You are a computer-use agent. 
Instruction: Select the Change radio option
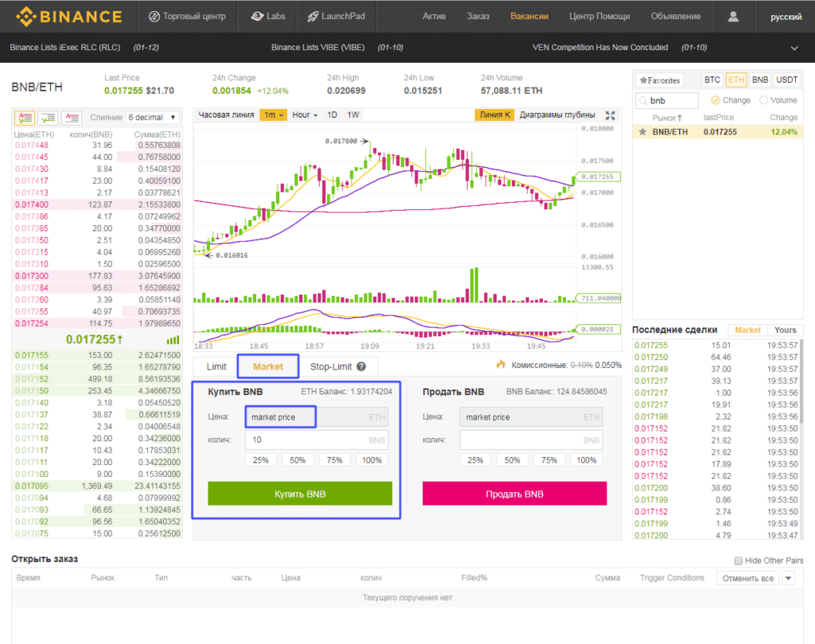(716, 100)
